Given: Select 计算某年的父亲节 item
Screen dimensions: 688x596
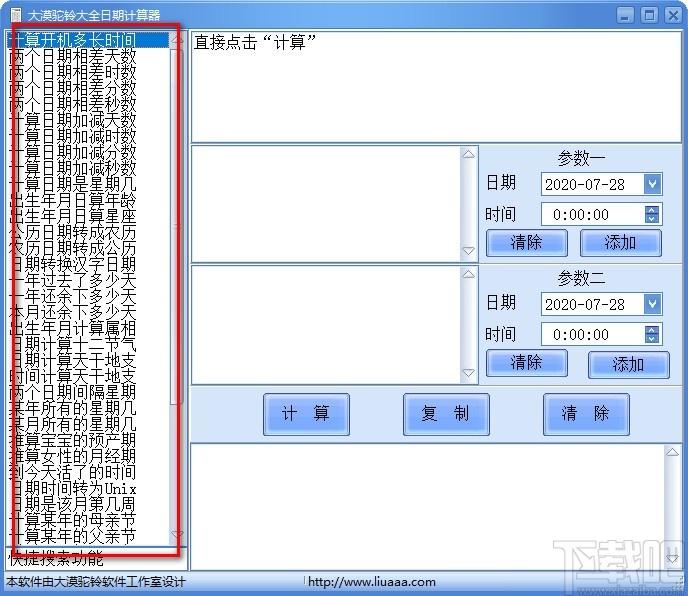Looking at the screenshot, I should tap(88, 537).
